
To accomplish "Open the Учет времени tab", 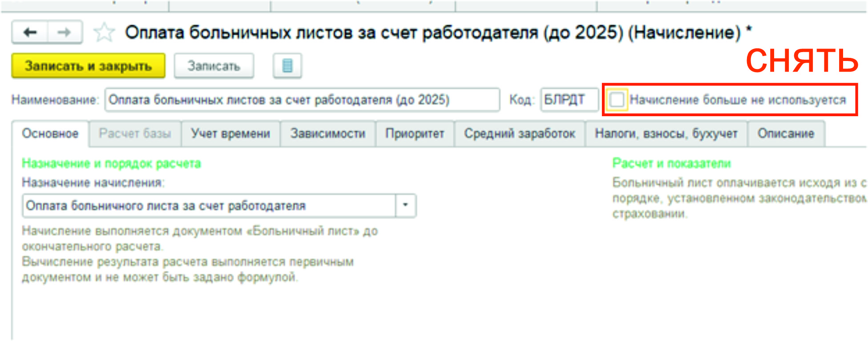I will 230,134.
